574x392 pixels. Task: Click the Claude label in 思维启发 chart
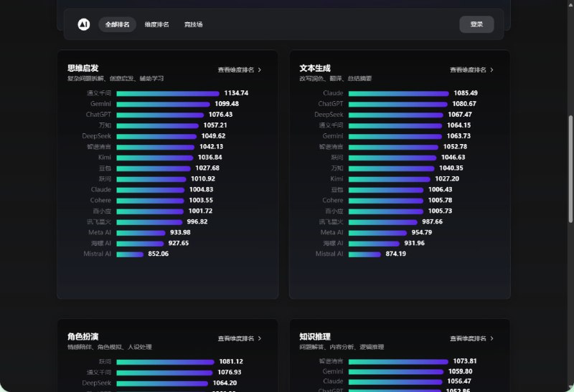101,190
